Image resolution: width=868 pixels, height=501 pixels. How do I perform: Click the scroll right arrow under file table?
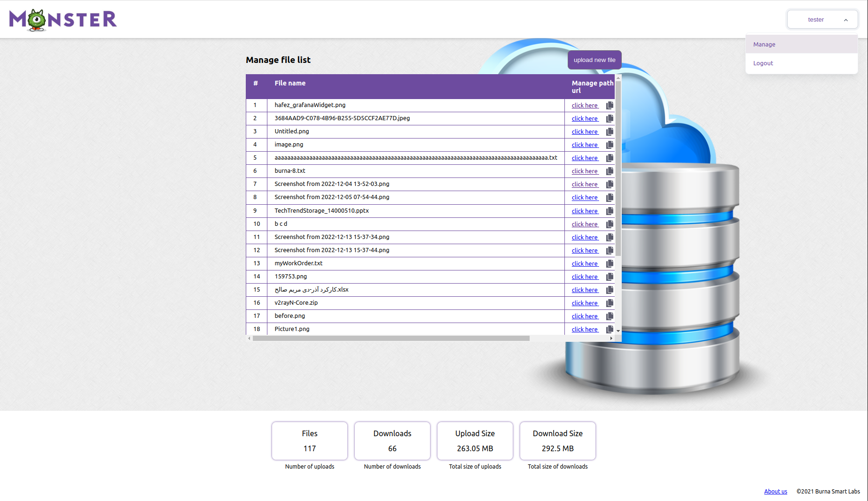611,338
